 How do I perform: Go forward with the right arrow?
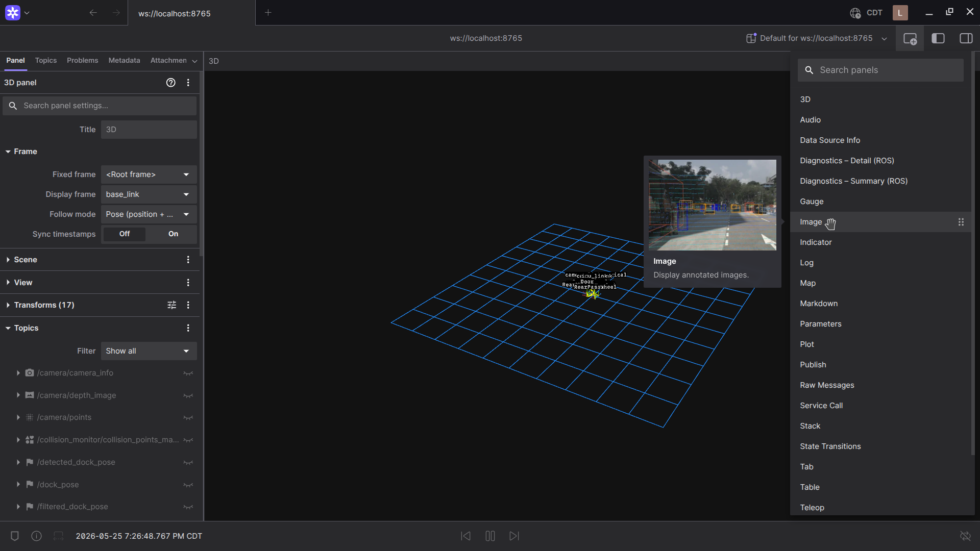pos(116,13)
